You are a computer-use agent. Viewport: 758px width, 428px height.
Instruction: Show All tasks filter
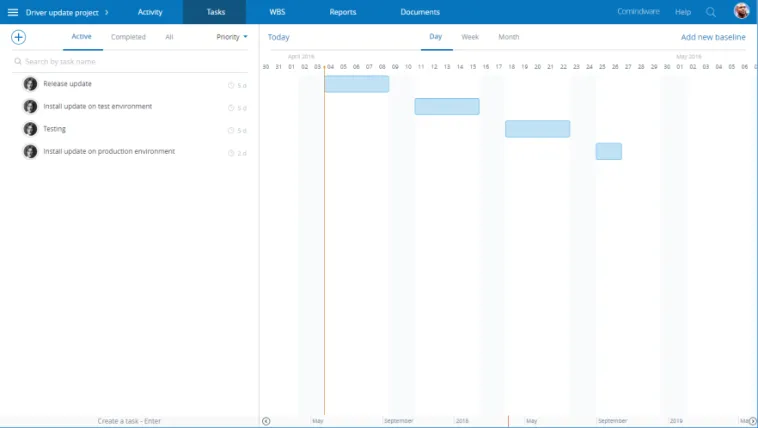tap(169, 37)
